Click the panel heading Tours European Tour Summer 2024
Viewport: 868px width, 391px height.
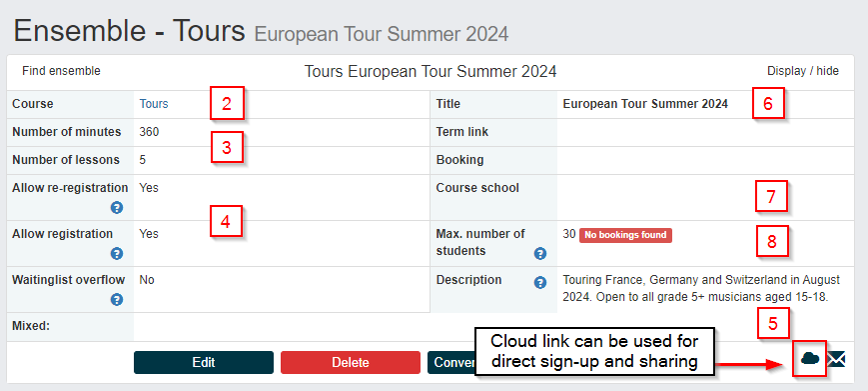(431, 71)
